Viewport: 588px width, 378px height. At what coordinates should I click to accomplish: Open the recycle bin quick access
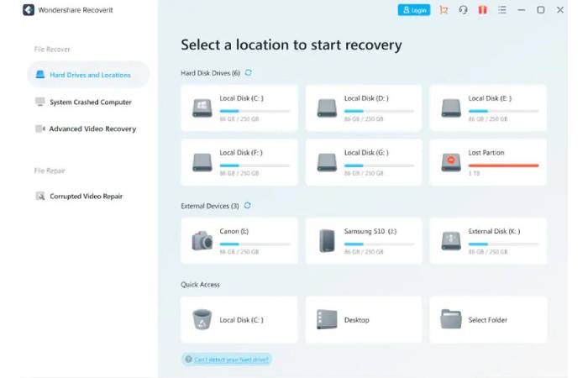click(239, 319)
